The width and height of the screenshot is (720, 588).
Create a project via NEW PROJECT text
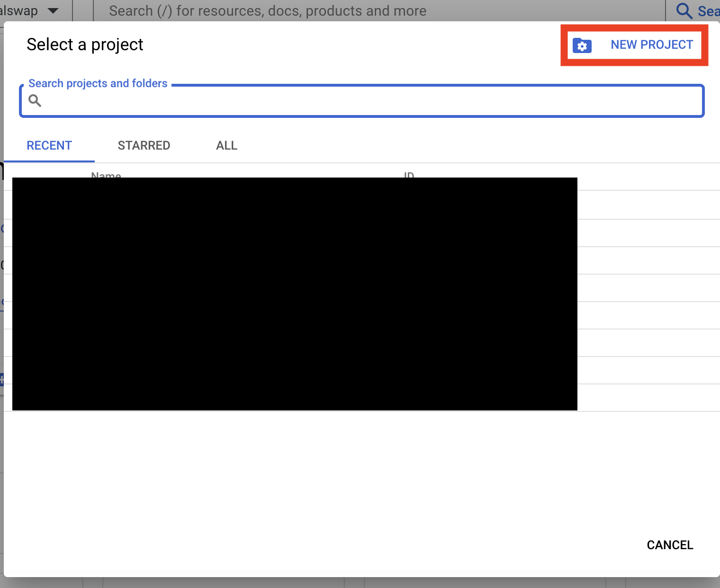(651, 45)
